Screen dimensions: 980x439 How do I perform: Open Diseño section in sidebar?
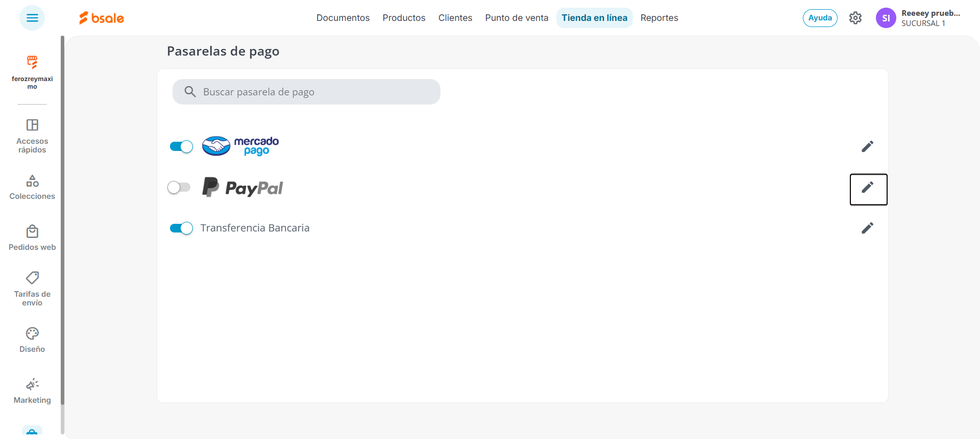pos(32,340)
